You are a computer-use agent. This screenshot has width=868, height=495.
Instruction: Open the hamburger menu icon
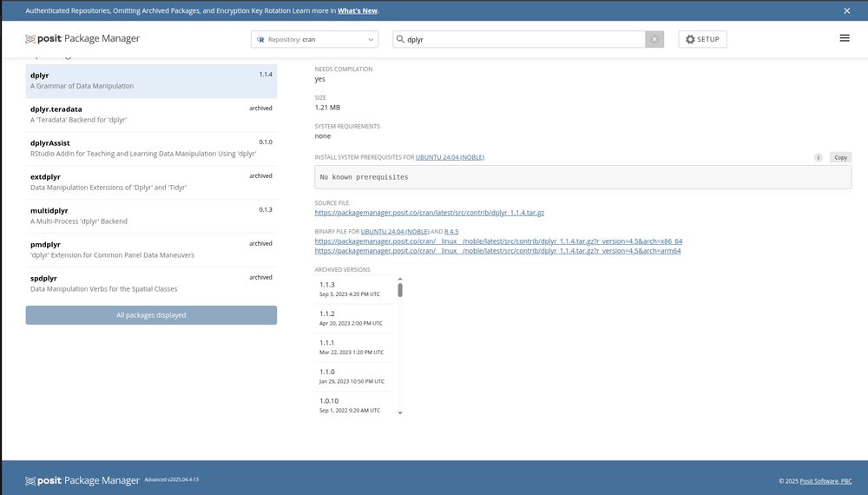pos(845,38)
